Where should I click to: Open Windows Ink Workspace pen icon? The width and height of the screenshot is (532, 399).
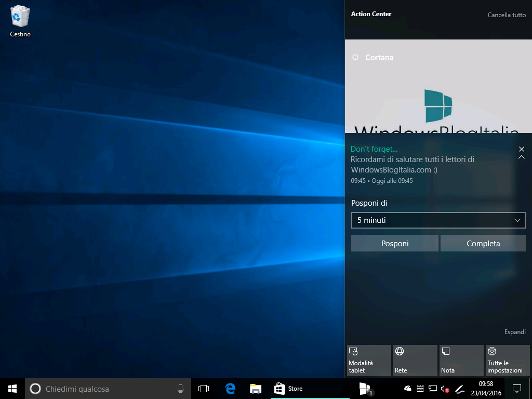coord(459,389)
